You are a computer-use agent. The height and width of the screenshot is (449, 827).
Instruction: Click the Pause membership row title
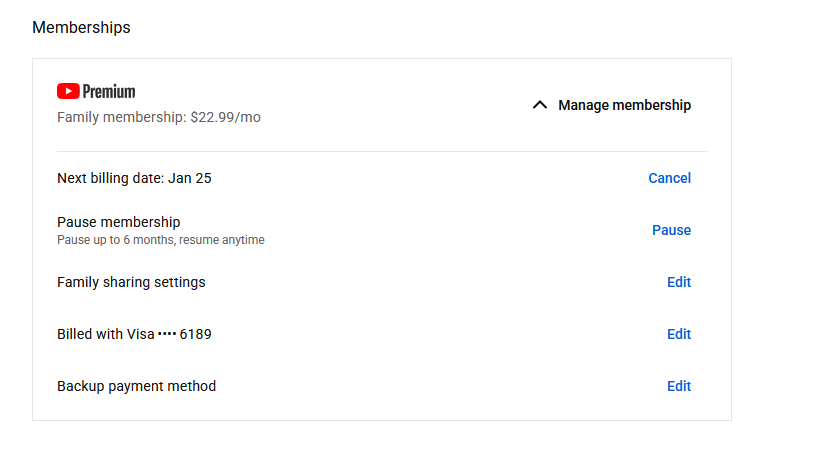point(118,222)
